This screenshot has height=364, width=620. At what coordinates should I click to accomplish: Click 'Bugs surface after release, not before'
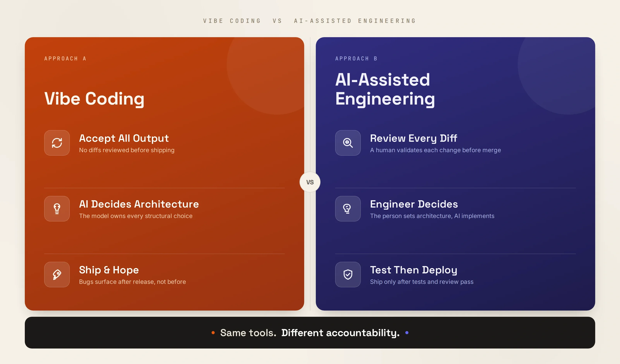(133, 282)
